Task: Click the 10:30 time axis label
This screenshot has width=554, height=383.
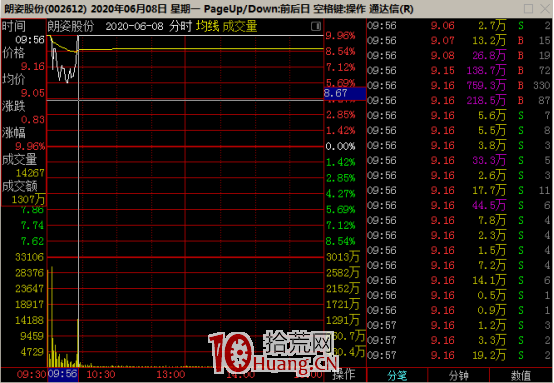Action: pos(101,374)
